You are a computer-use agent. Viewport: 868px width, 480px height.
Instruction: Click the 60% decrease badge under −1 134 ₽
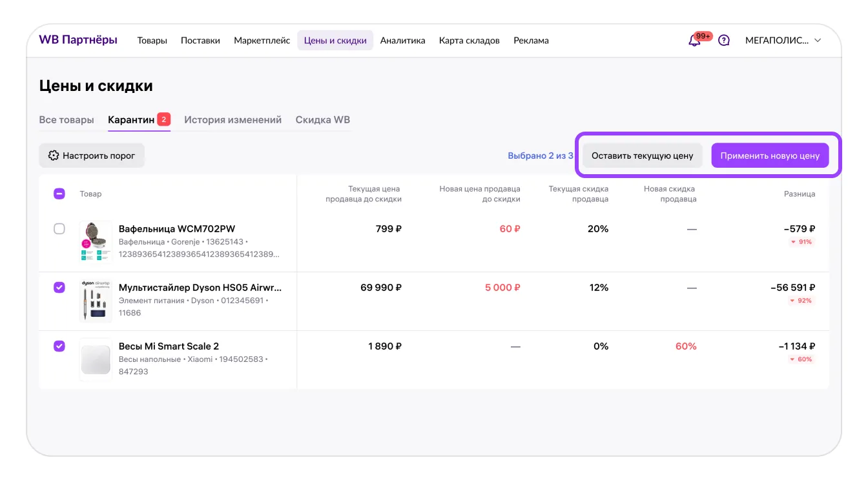pos(801,359)
